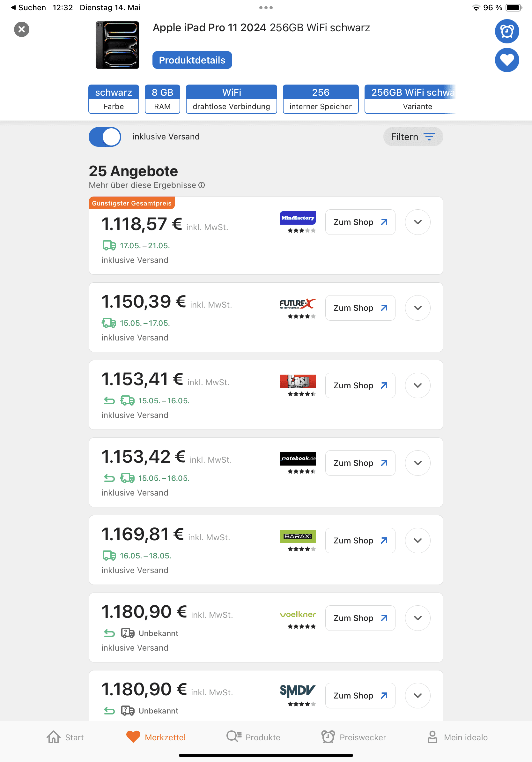Tap the heart favorite icon

506,60
